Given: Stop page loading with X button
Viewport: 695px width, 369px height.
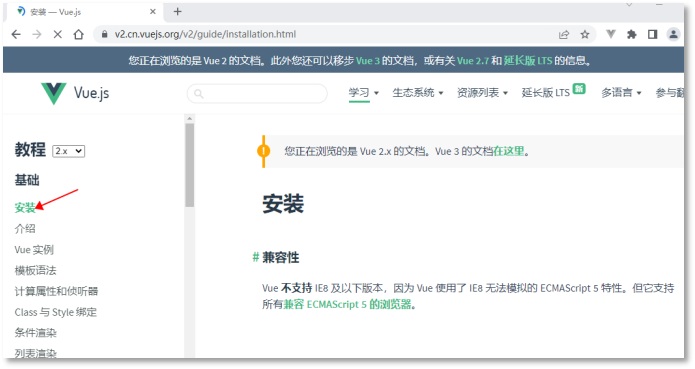Looking at the screenshot, I should point(58,35).
